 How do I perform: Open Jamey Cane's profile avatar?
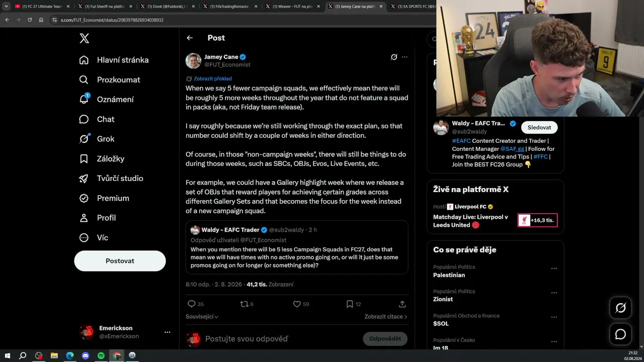[x=193, y=60]
